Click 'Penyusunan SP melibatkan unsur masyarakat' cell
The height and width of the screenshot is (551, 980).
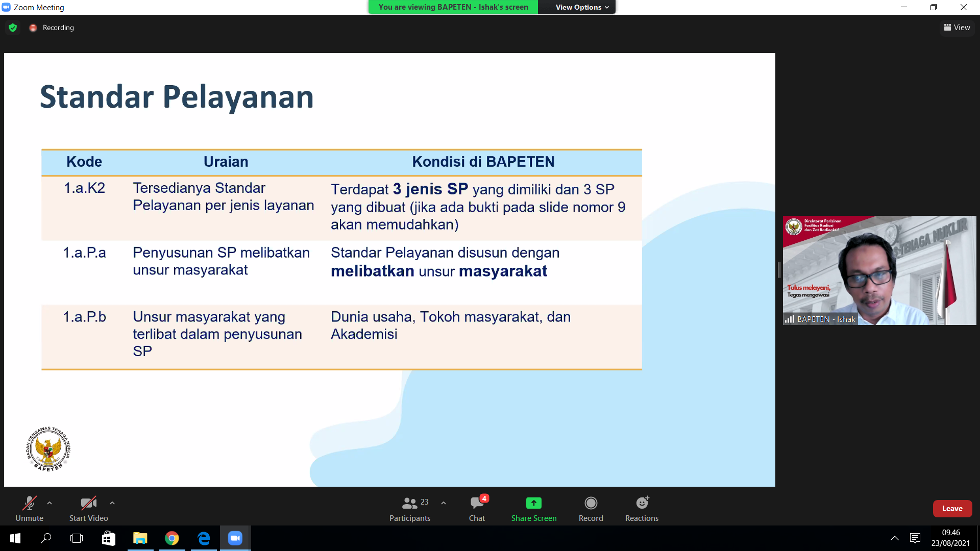point(222,261)
